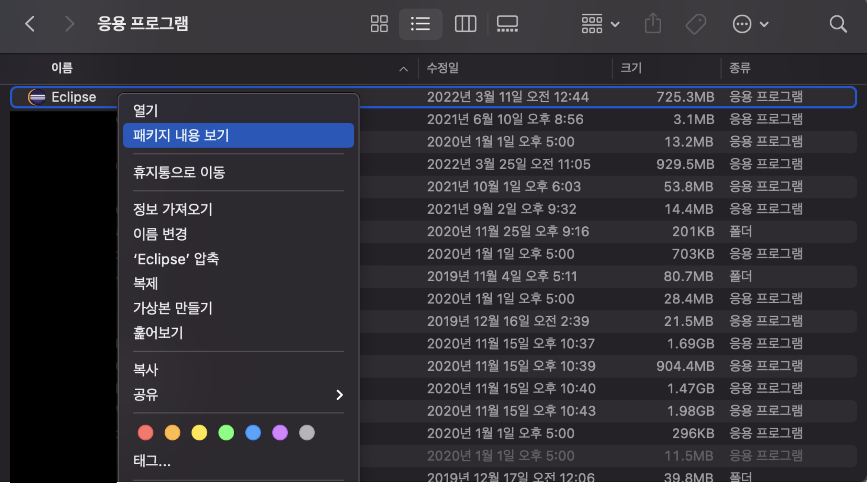This screenshot has width=868, height=484.
Task: Click the back navigation arrow
Action: pyautogui.click(x=30, y=24)
